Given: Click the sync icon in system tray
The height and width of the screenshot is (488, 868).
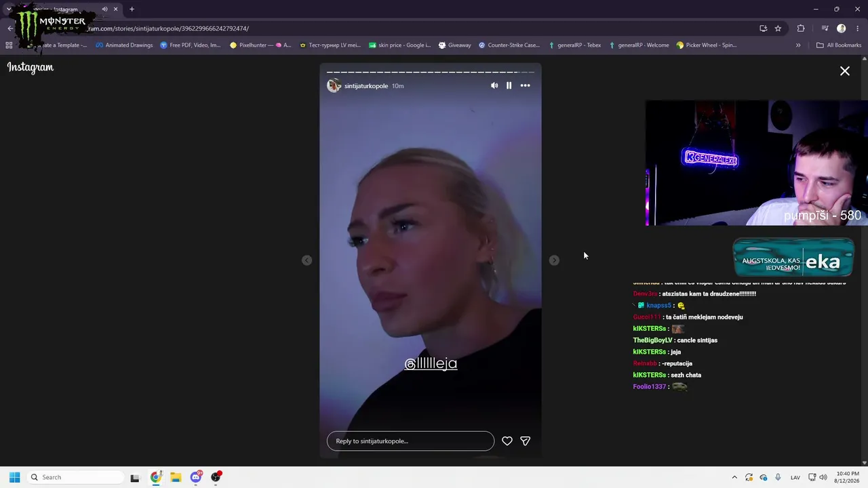Looking at the screenshot, I should 749,477.
